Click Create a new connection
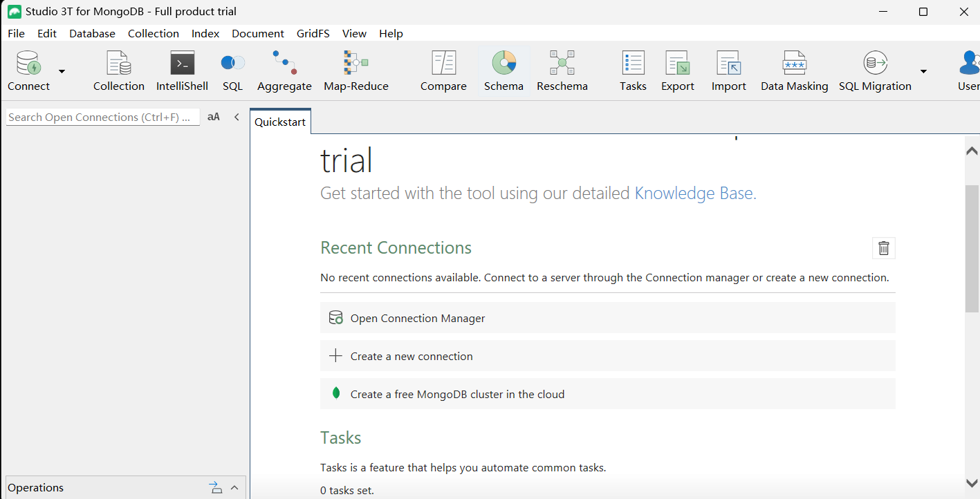The height and width of the screenshot is (499, 980). (x=608, y=356)
